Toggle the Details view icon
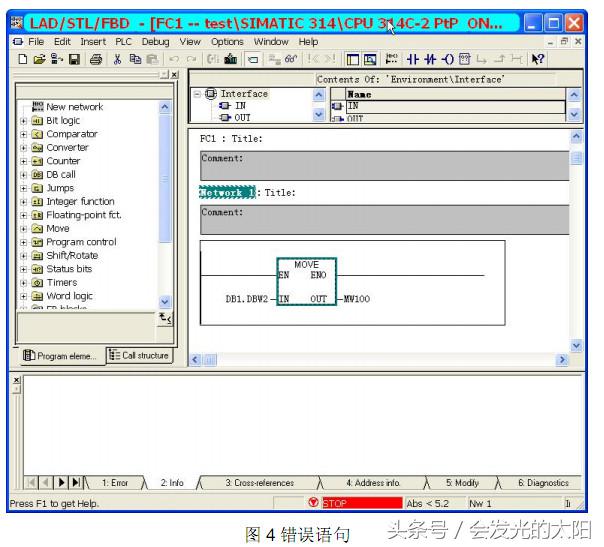Viewport: 604px width, 547px height. click(369, 59)
